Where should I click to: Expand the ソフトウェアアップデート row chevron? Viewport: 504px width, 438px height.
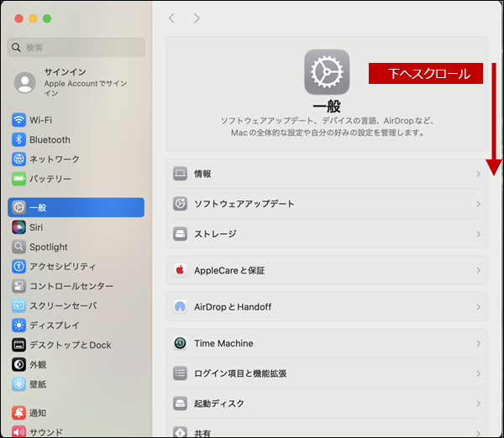point(478,204)
